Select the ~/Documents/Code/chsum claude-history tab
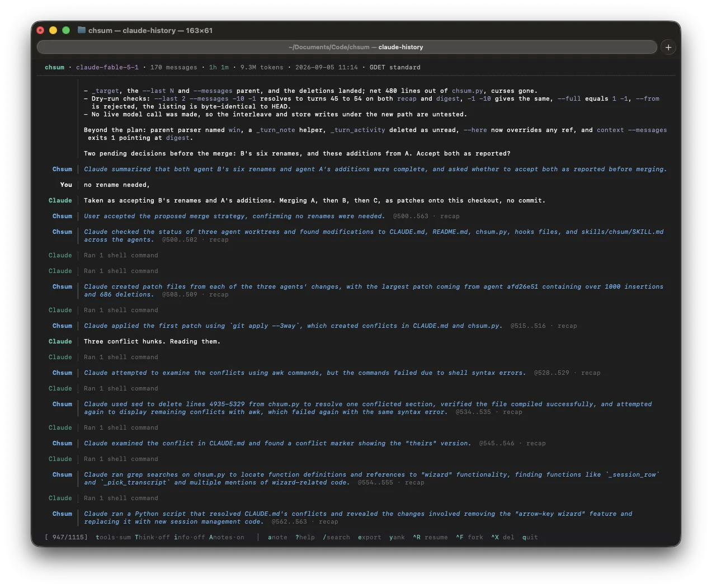The width and height of the screenshot is (712, 588). pos(347,47)
